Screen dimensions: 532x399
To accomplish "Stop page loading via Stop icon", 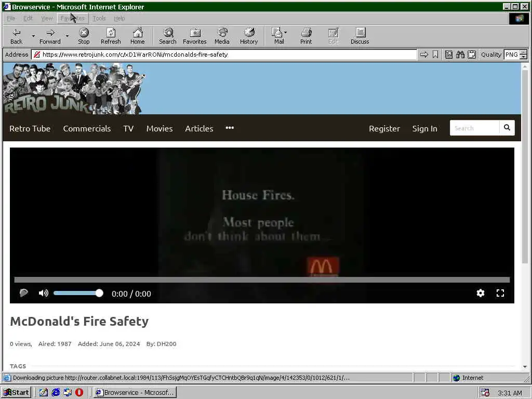I will pyautogui.click(x=84, y=36).
